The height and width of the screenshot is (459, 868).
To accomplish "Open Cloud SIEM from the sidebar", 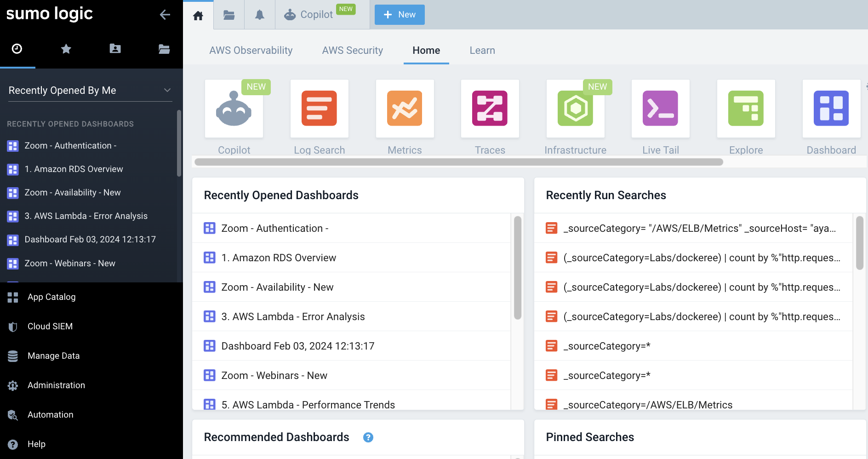I will click(50, 326).
